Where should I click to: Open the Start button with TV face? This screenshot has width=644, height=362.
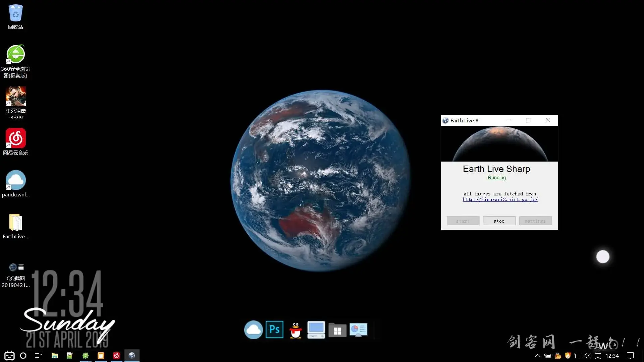[9, 356]
